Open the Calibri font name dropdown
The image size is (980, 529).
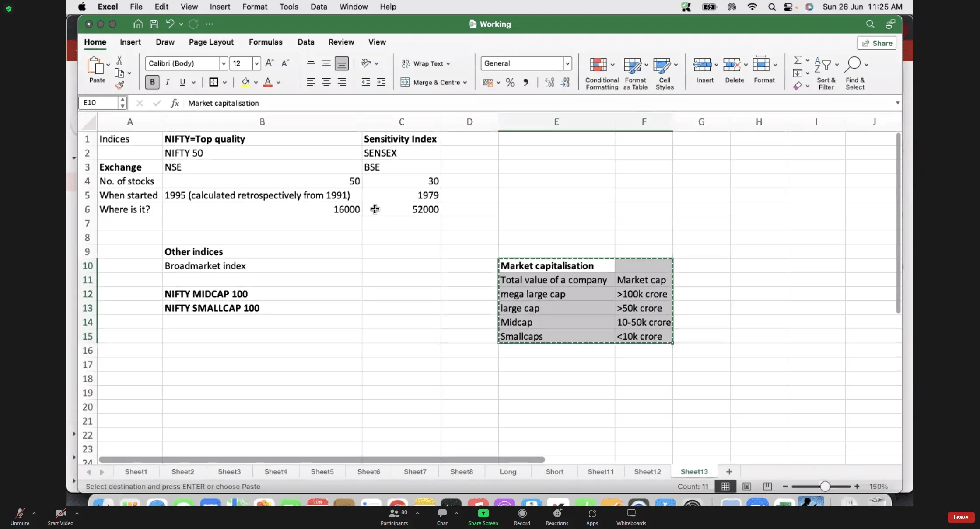pos(224,63)
